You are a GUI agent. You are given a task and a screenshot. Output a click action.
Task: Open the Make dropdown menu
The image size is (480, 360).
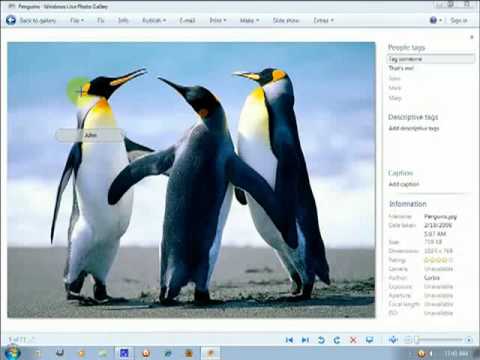click(250, 20)
